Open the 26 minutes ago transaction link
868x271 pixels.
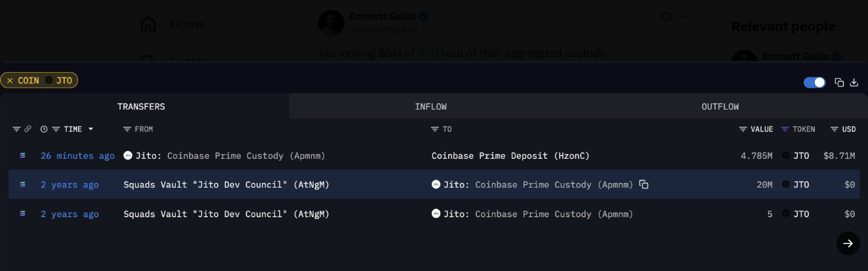click(x=77, y=156)
